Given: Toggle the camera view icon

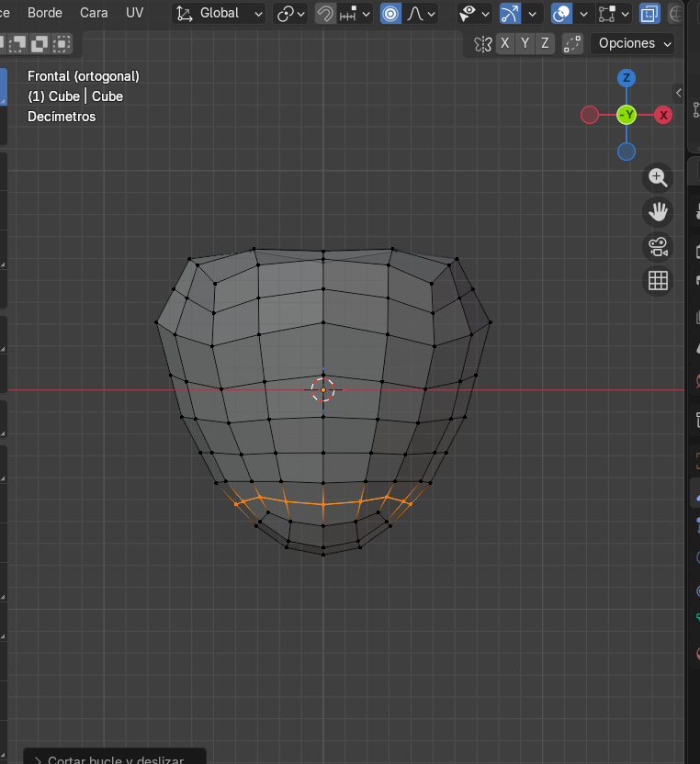Looking at the screenshot, I should pos(658,247).
